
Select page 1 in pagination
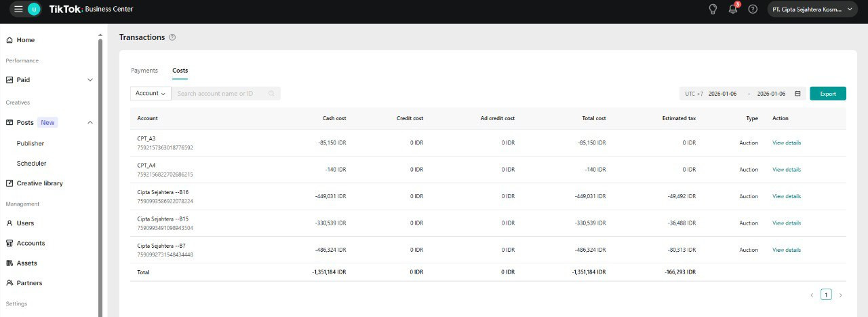(x=826, y=295)
